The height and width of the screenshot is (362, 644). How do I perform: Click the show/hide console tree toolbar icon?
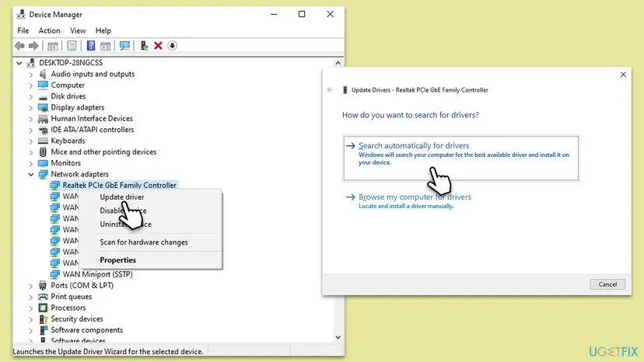[x=53, y=46]
